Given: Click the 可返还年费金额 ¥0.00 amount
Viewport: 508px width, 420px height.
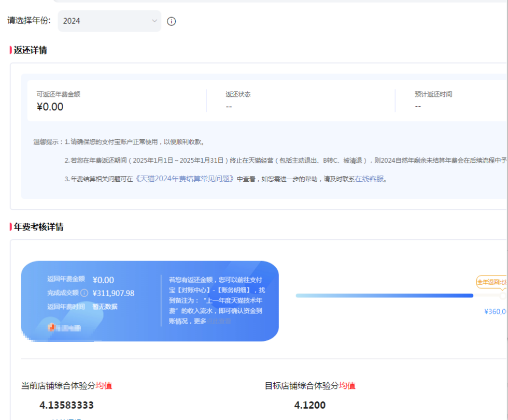Looking at the screenshot, I should [x=50, y=107].
